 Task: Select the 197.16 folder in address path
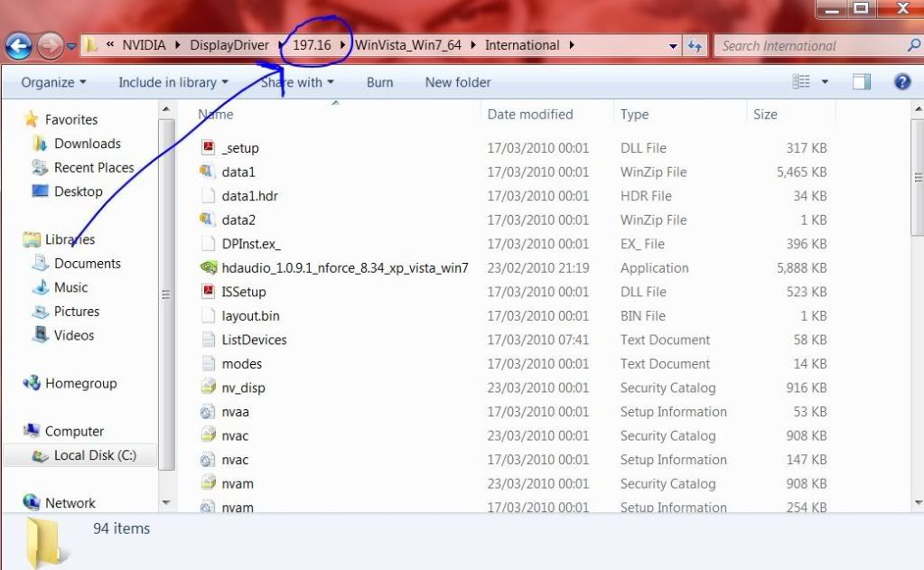point(312,45)
